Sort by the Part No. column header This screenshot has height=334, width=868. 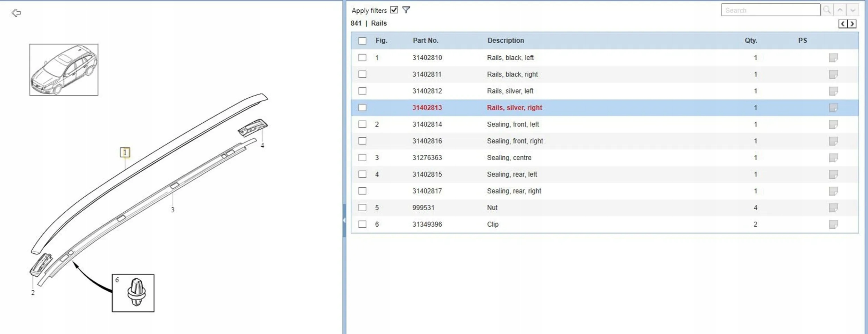[425, 40]
